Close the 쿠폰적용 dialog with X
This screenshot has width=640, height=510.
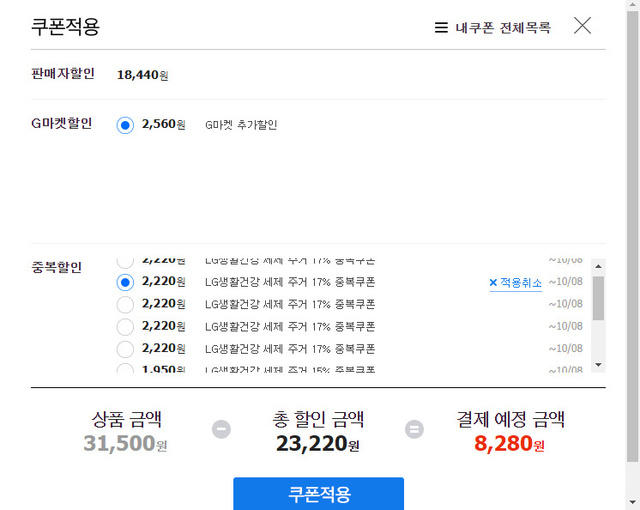point(582,26)
